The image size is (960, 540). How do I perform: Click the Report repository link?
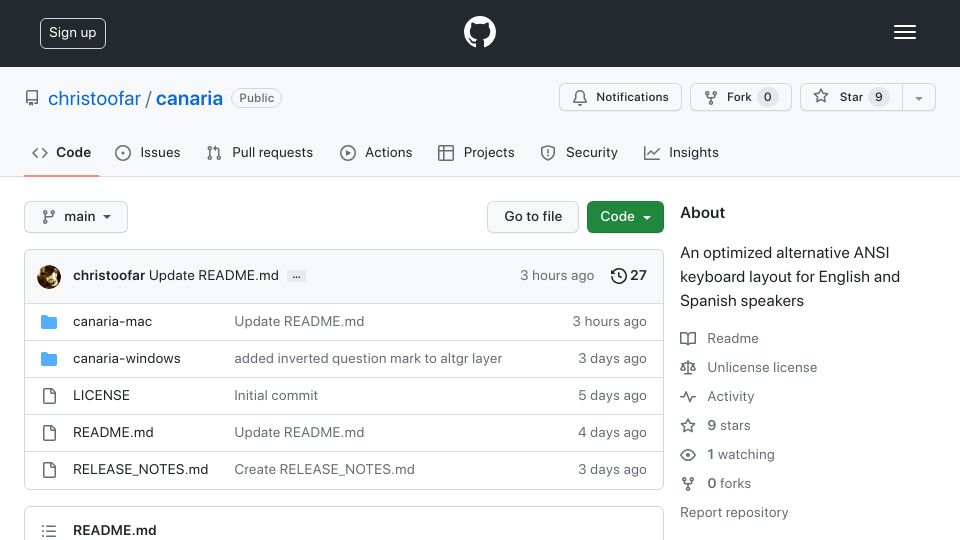tap(734, 512)
